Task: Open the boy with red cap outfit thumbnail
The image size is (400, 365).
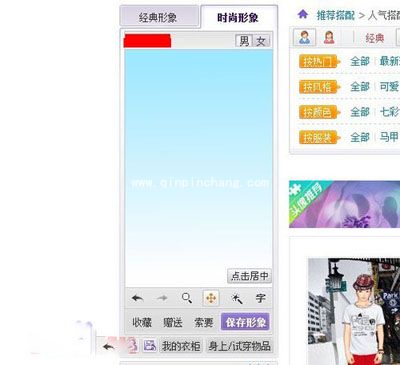Action: (354, 311)
